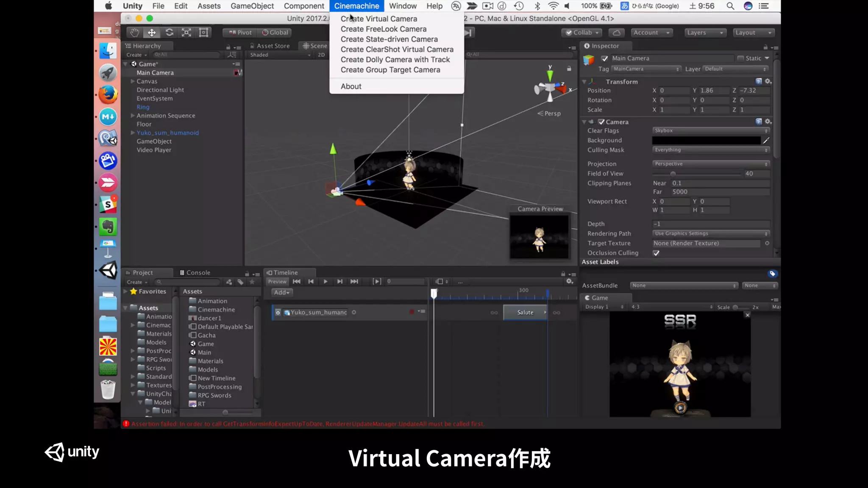This screenshot has width=868, height=488.
Task: Click the Hierarchy Create button
Action: (136, 55)
